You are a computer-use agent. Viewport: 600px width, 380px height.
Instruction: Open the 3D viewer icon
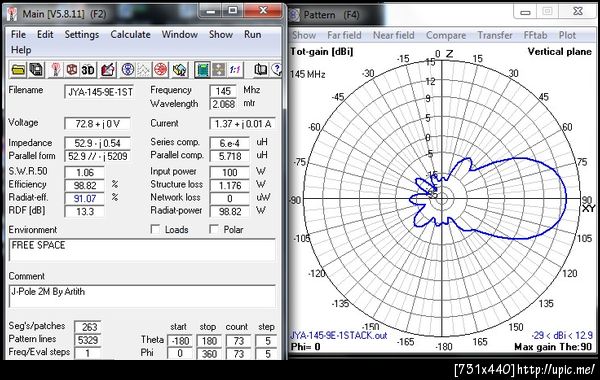(x=88, y=70)
